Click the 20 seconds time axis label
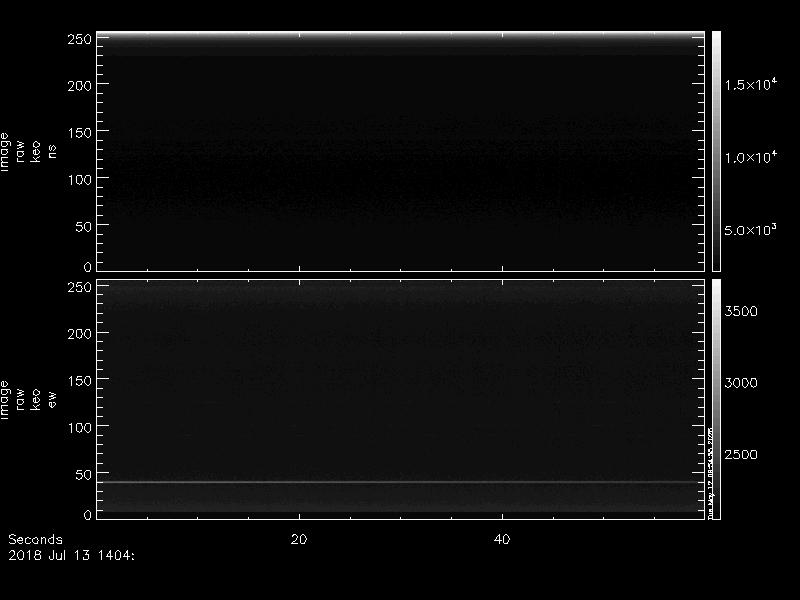Image resolution: width=800 pixels, height=600 pixels. point(299,539)
